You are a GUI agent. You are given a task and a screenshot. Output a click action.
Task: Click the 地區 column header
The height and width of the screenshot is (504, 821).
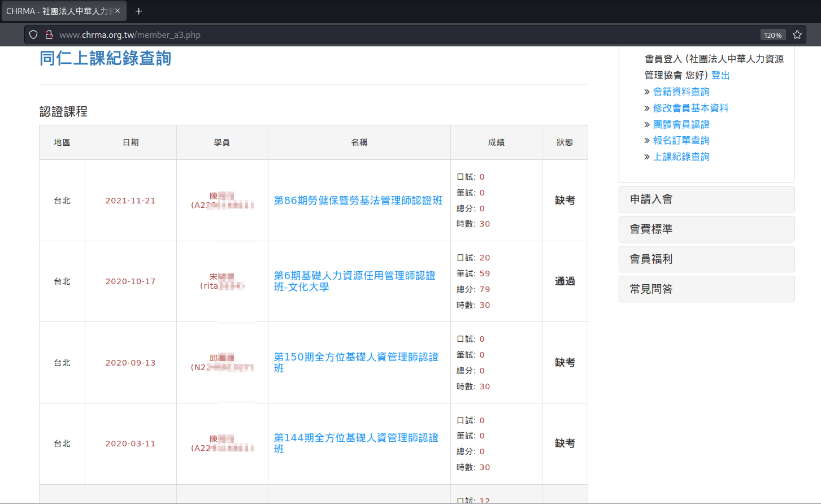[x=62, y=142]
